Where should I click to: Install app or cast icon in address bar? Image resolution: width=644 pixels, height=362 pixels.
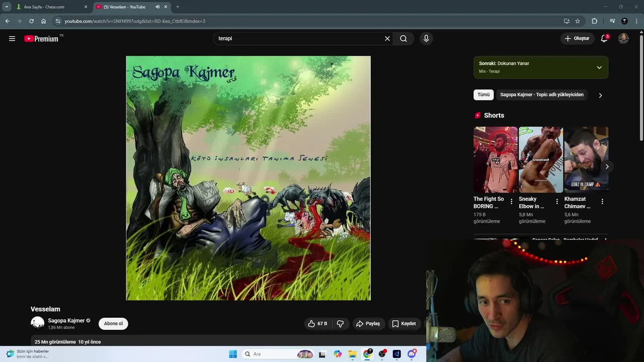(567, 21)
